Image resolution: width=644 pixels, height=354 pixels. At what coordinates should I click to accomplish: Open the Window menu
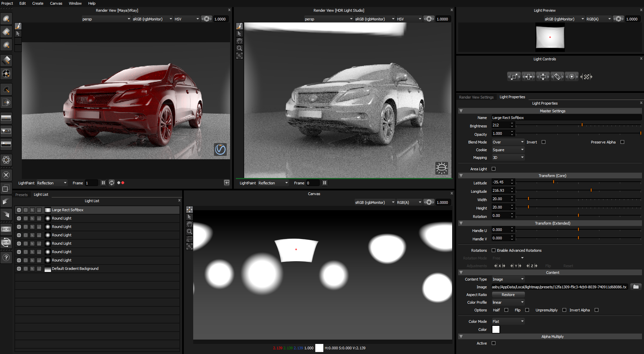click(75, 3)
